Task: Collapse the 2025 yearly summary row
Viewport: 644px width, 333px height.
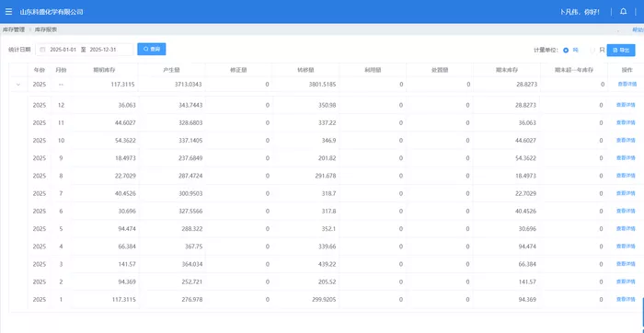Action: click(18, 85)
